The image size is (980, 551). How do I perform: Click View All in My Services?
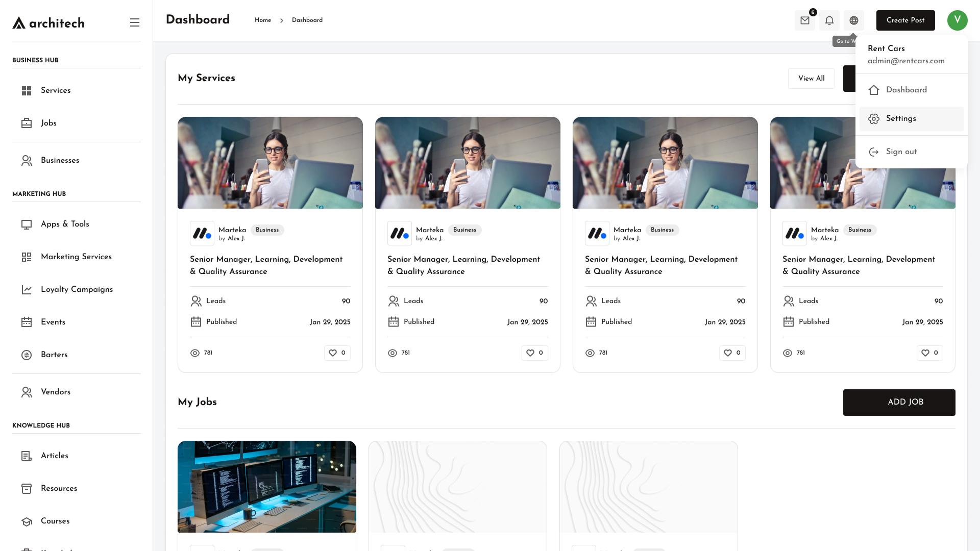click(812, 79)
